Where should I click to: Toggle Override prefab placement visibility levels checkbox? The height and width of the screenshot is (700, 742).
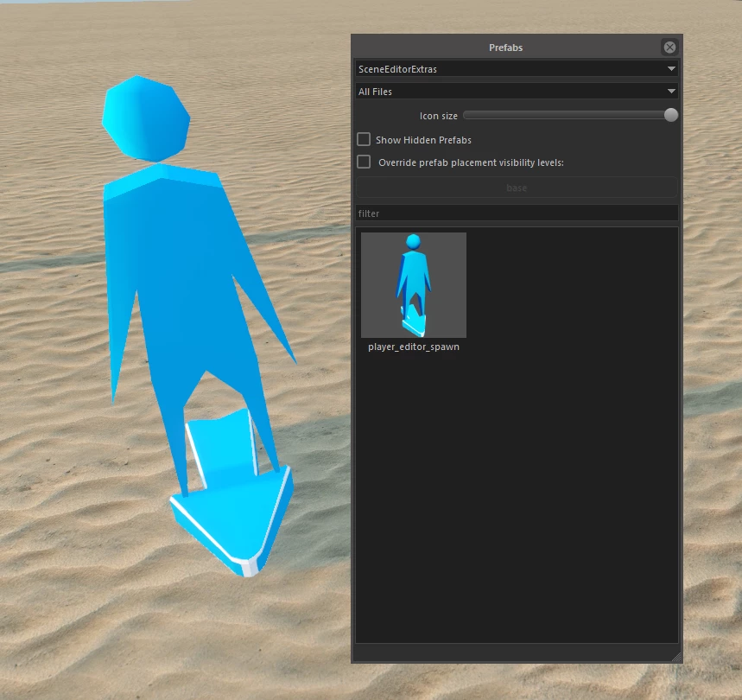pyautogui.click(x=364, y=162)
